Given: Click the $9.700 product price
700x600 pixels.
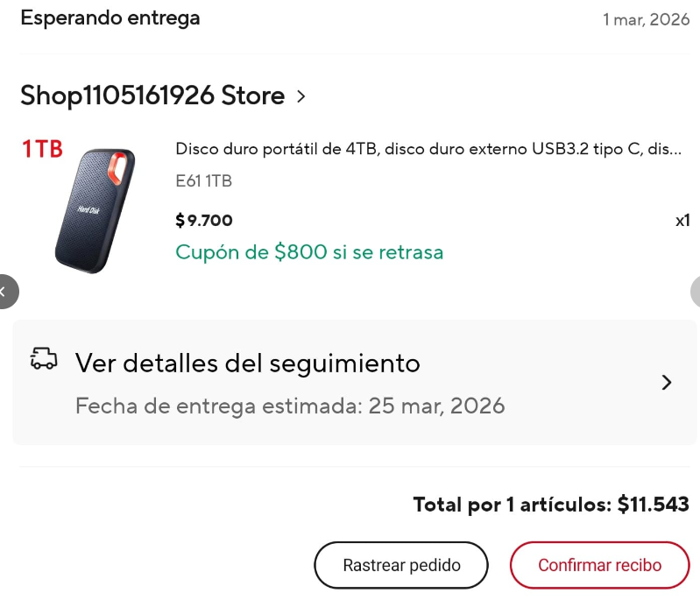Looking at the screenshot, I should click(x=204, y=220).
